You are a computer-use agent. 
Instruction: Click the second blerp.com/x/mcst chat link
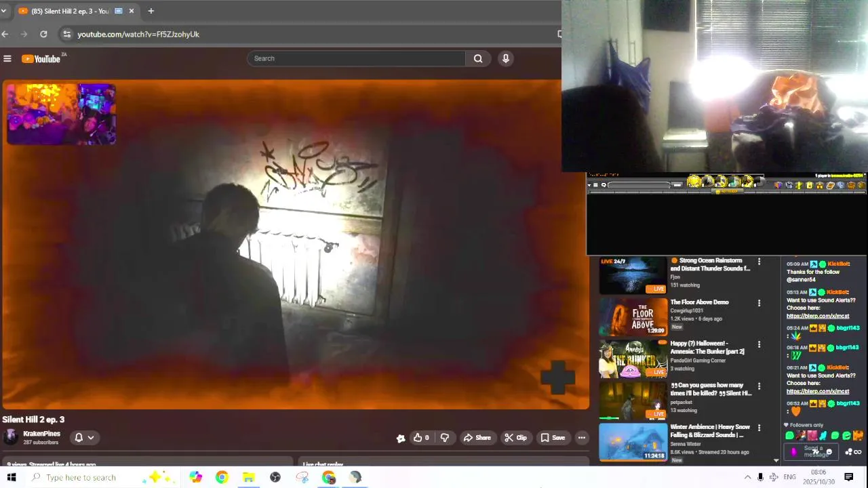point(818,391)
